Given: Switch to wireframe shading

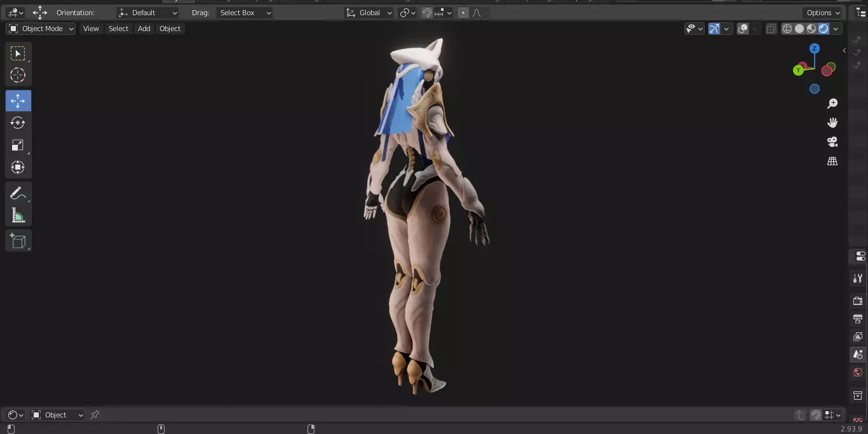Looking at the screenshot, I should click(787, 29).
